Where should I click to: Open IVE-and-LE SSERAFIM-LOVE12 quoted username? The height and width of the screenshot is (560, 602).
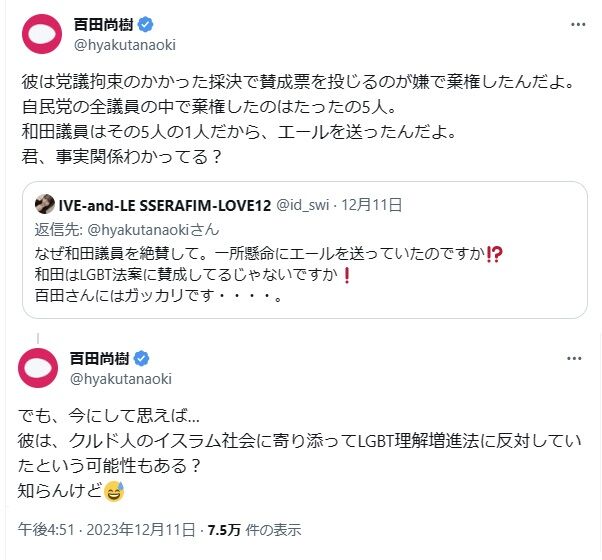[165, 205]
